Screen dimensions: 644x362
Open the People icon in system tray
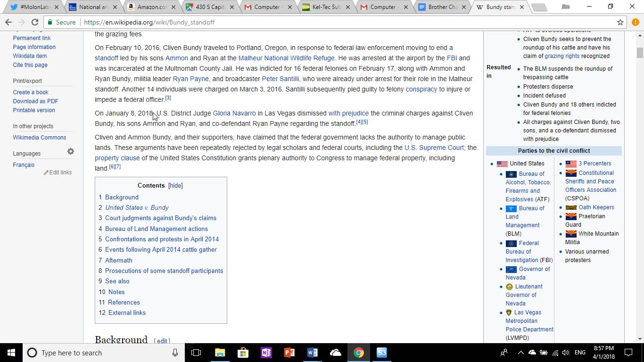click(504, 353)
